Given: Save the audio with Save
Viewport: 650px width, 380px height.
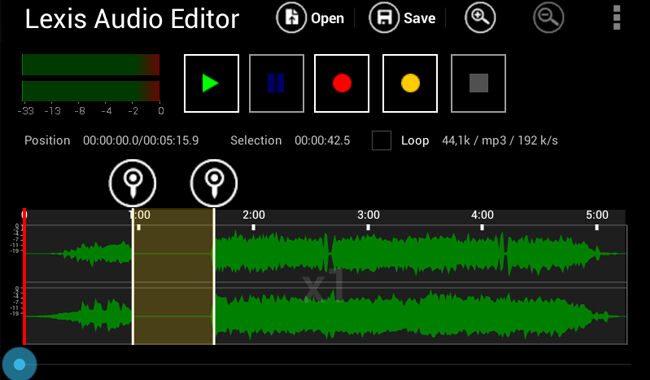Looking at the screenshot, I should pyautogui.click(x=402, y=18).
